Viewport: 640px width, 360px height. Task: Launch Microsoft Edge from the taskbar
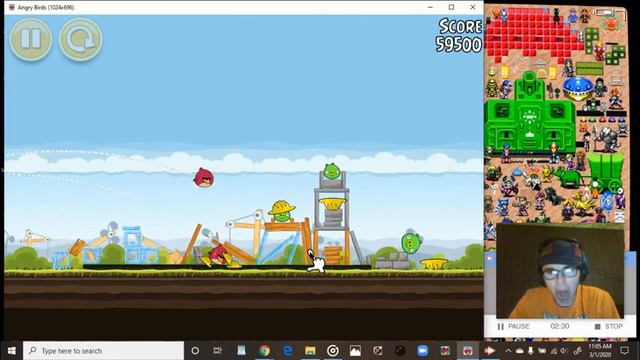click(287, 351)
